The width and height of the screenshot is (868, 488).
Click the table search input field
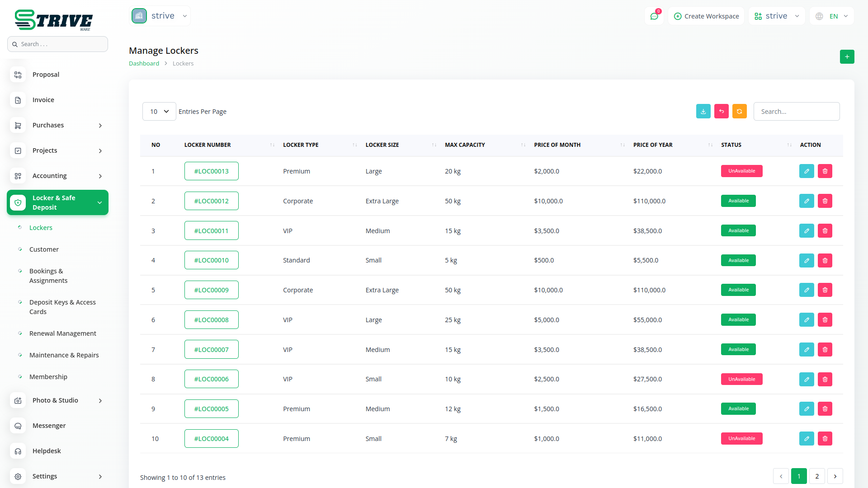(796, 112)
